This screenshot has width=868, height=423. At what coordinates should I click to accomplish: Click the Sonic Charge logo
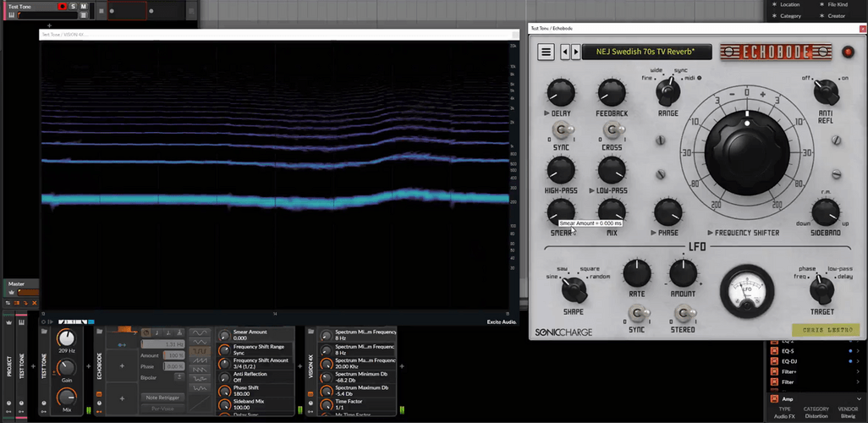563,332
